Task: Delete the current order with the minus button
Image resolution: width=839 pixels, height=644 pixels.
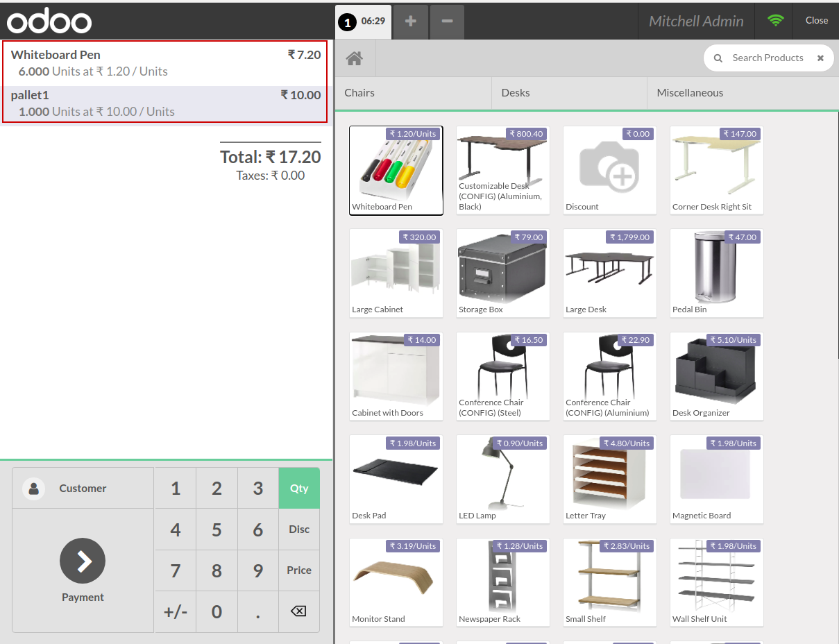Action: pyautogui.click(x=447, y=22)
